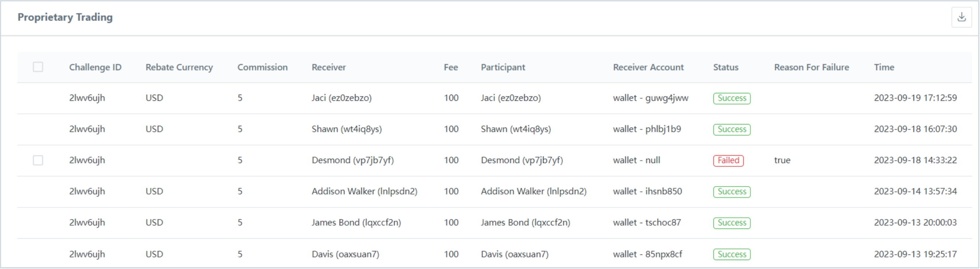Click the Time column header

point(884,68)
